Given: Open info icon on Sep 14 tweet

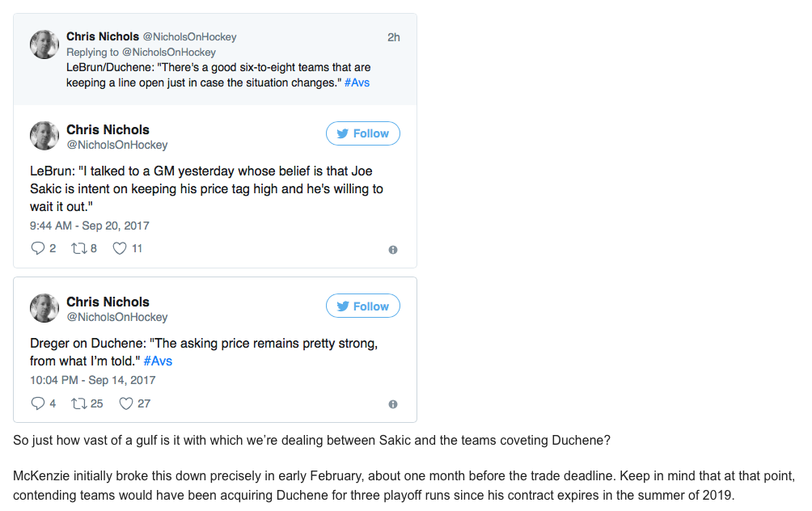Looking at the screenshot, I should click(x=393, y=404).
